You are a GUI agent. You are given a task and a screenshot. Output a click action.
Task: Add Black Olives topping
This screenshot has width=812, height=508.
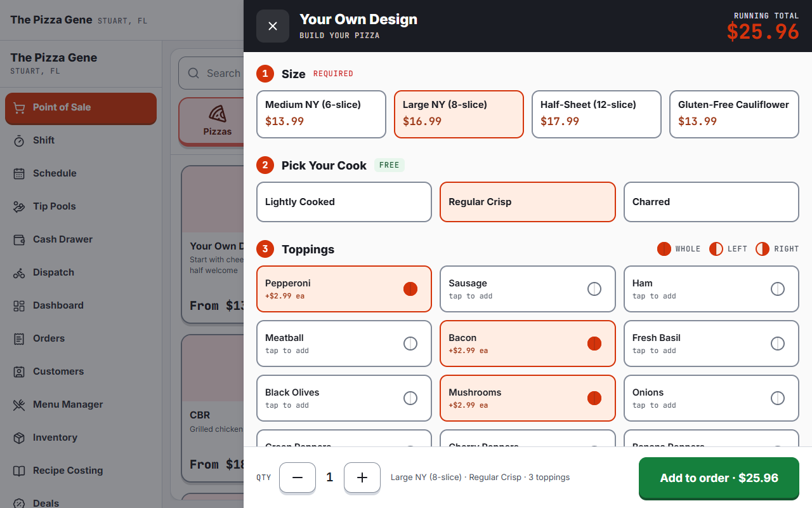(x=344, y=398)
